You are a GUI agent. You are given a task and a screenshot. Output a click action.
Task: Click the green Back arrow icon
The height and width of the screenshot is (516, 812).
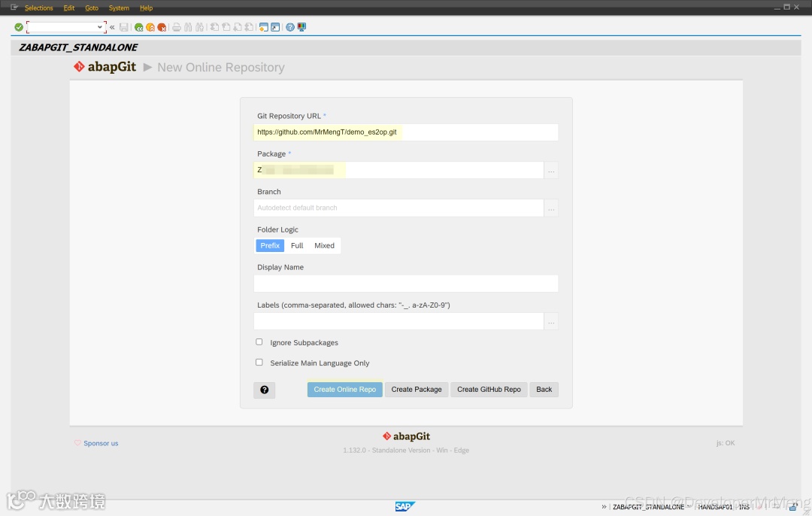coord(139,27)
